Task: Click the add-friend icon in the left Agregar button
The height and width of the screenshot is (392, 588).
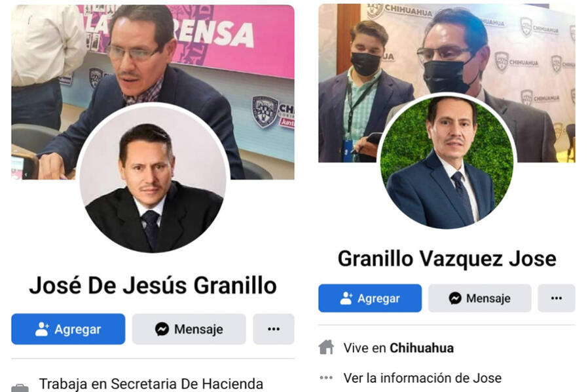Action: point(42,329)
